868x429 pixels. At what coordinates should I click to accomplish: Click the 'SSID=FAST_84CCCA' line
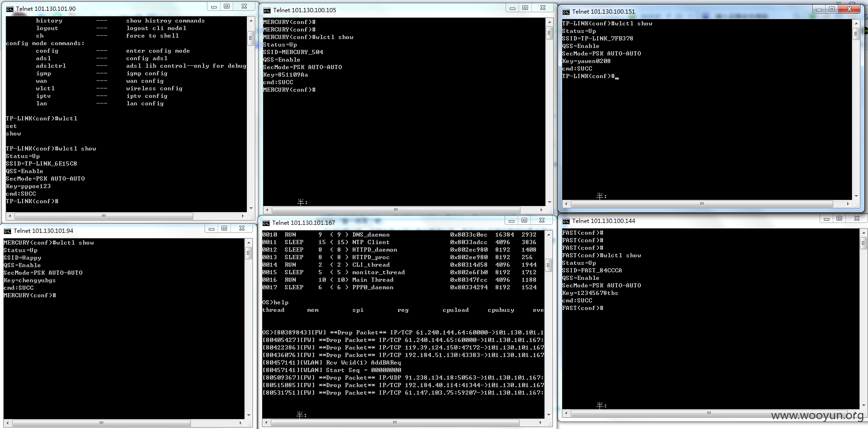tap(592, 270)
